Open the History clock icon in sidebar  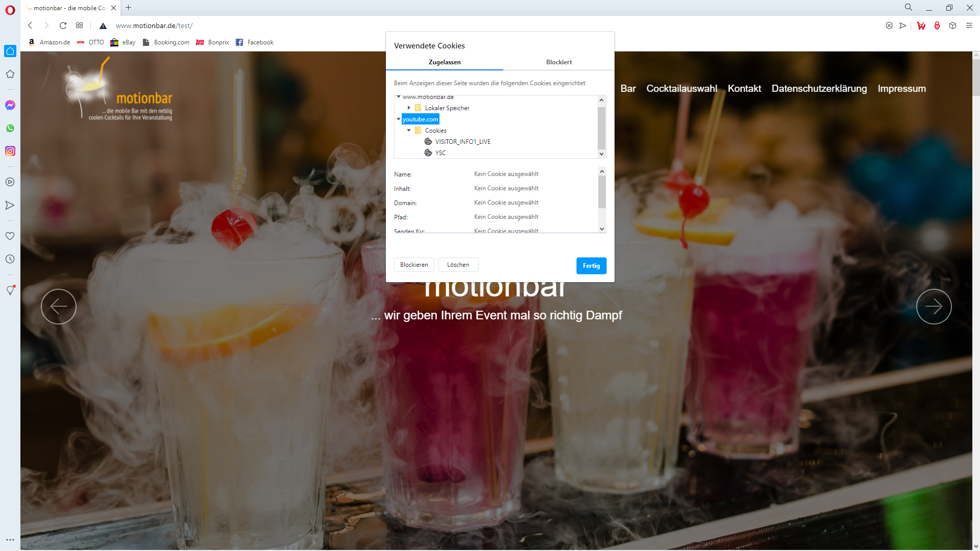click(x=10, y=259)
